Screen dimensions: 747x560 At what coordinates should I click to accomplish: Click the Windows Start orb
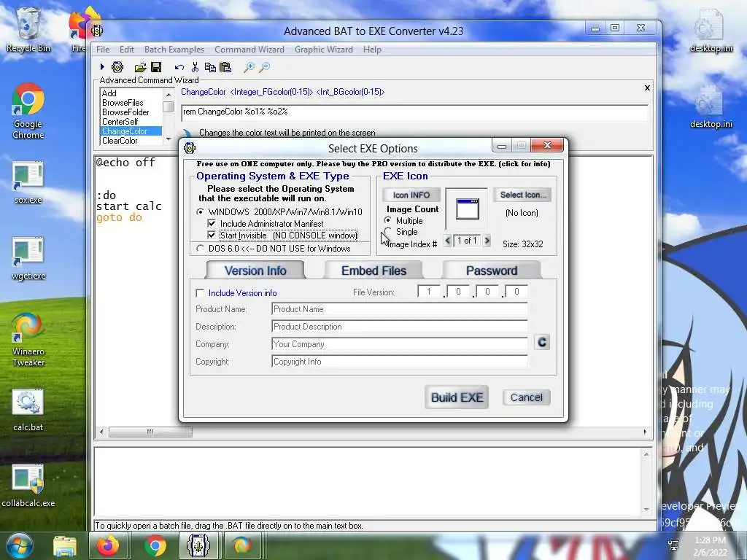19,545
